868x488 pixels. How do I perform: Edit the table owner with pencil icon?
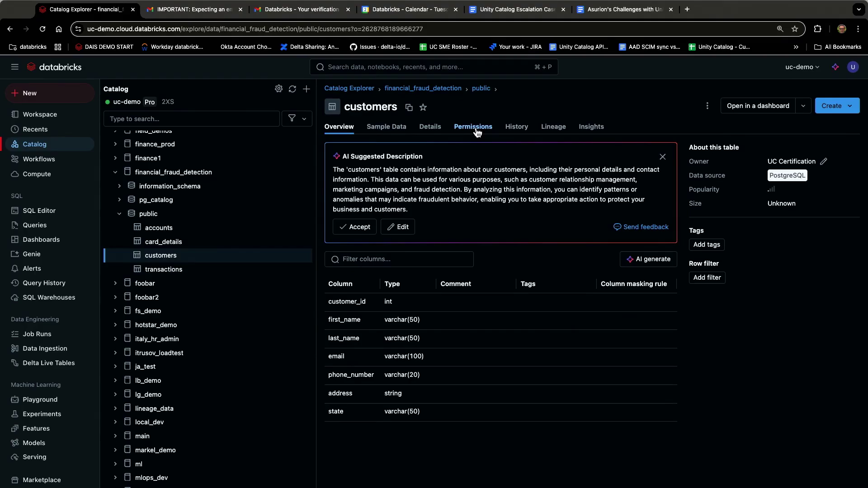coord(824,161)
